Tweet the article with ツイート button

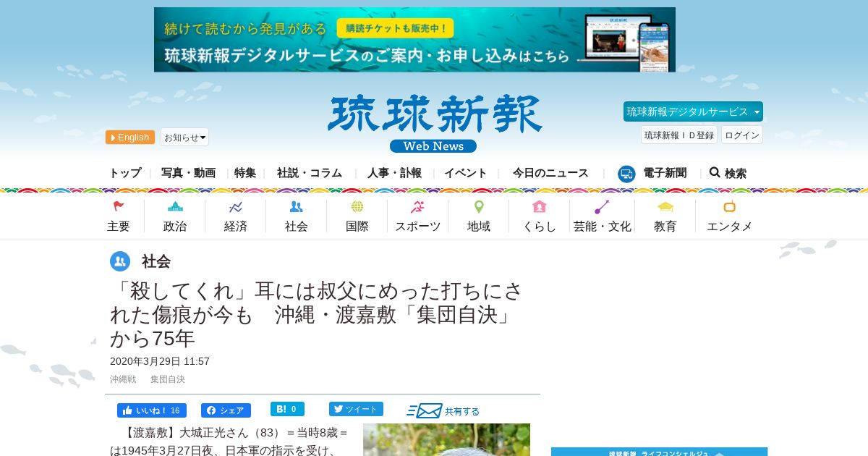(x=356, y=409)
